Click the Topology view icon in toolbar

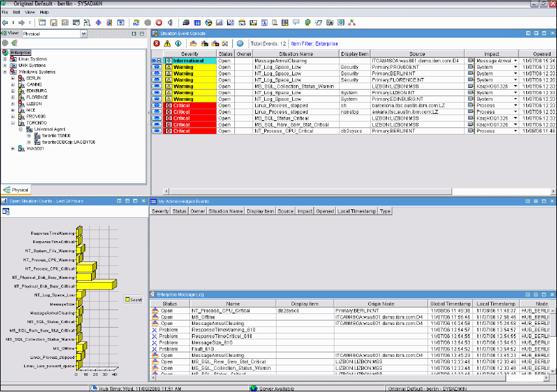tap(351, 23)
